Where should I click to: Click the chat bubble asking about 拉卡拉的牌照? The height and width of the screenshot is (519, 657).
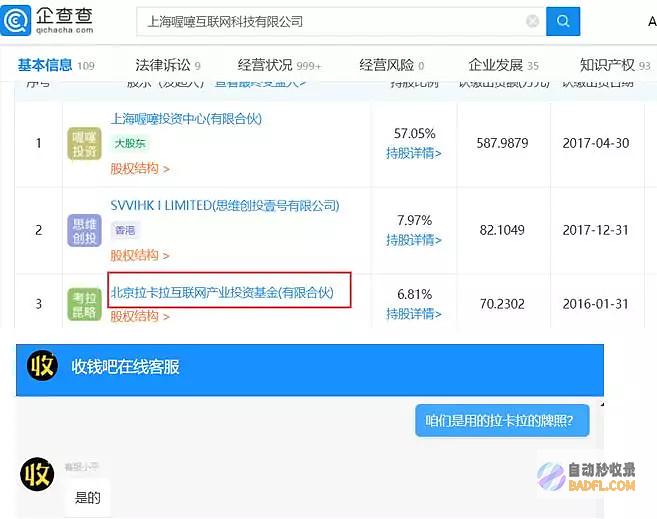(502, 421)
